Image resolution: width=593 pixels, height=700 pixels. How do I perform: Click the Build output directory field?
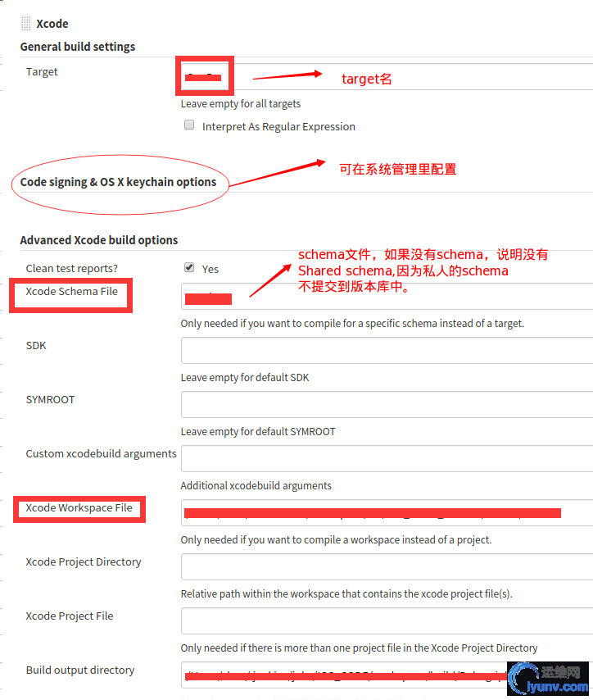pyautogui.click(x=387, y=675)
